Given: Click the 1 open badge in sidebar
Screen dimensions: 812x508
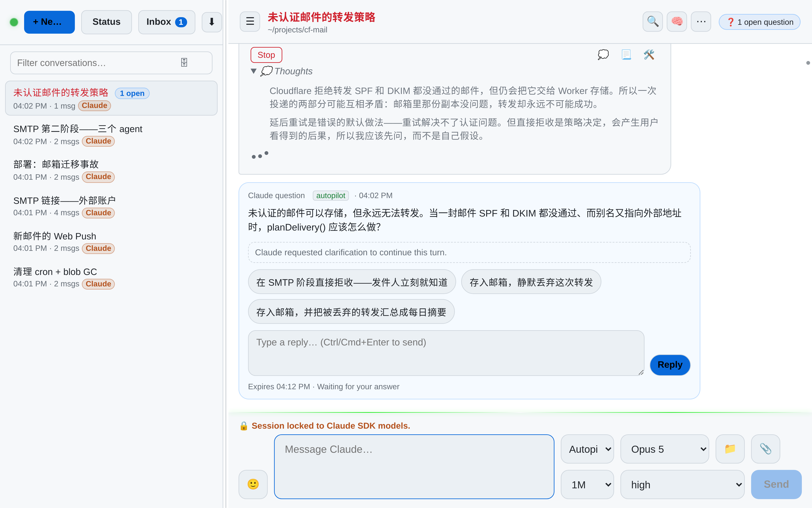Looking at the screenshot, I should pos(132,93).
